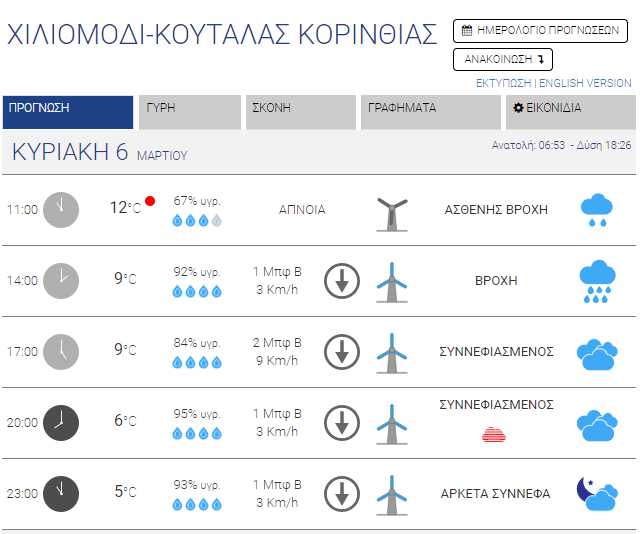This screenshot has height=534, width=640.
Task: Switch to ENGLISH VERSION link
Action: tap(585, 83)
